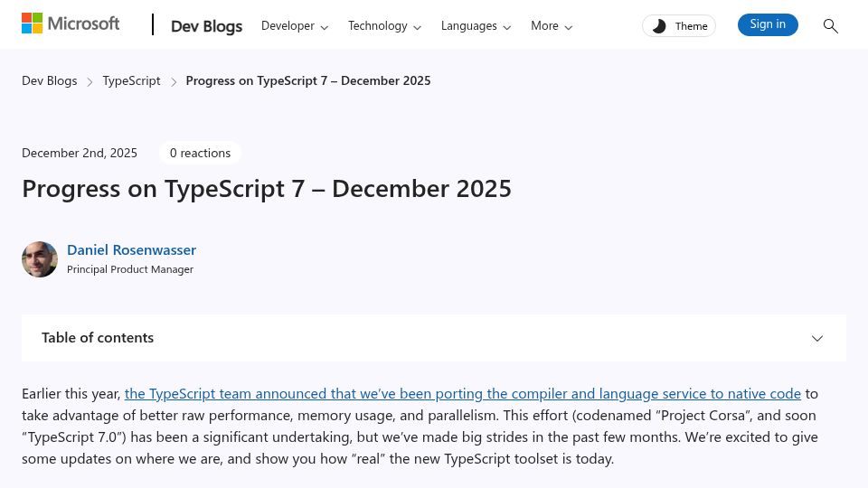Click the article main heading
This screenshot has width=868, height=488.
(x=266, y=189)
